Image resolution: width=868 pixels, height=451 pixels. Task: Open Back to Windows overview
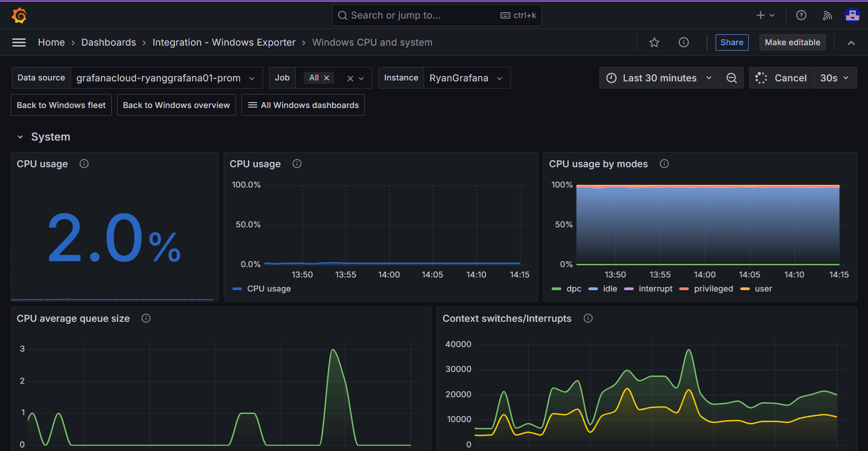[x=176, y=105]
